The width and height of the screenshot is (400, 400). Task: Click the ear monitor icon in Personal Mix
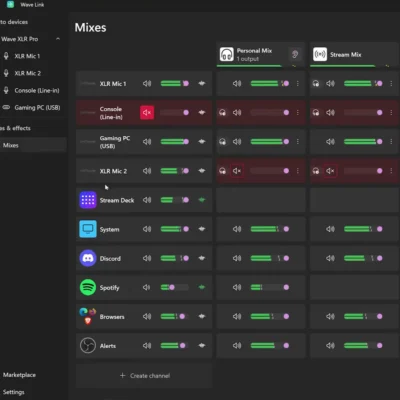[x=295, y=54]
